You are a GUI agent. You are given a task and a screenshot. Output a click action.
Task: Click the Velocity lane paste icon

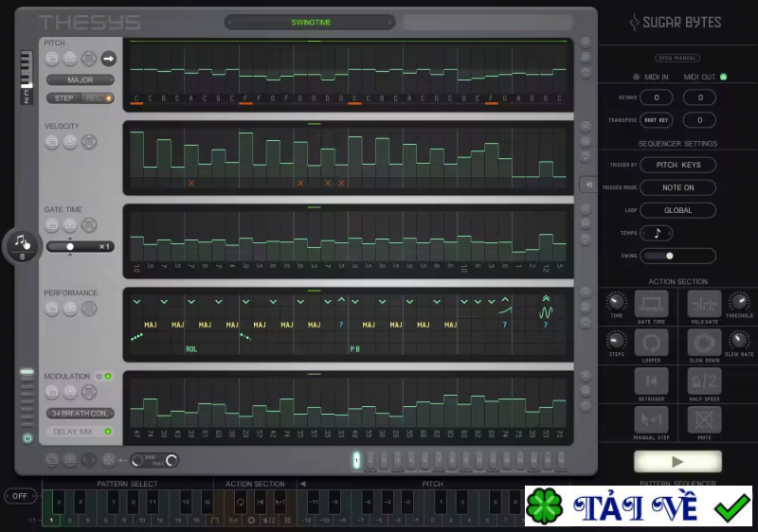[x=70, y=142]
